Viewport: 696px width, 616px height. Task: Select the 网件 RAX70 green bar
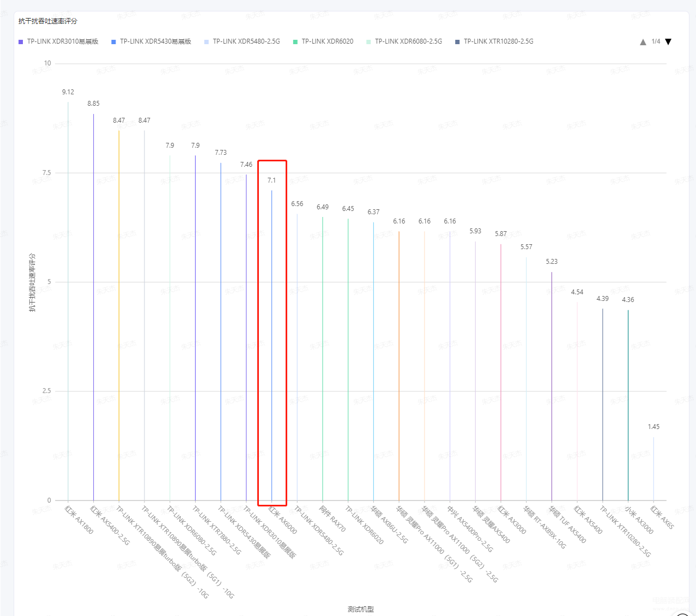pos(323,359)
